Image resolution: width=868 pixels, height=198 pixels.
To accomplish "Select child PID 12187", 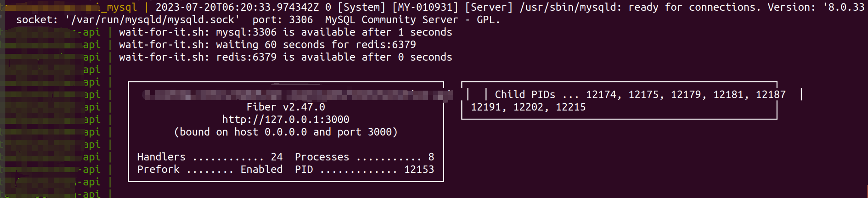I will 771,95.
